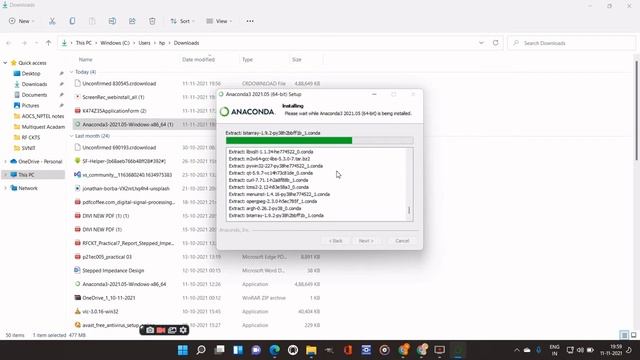Collapse the Quick access tree node
The height and width of the screenshot is (360, 640).
point(5,63)
